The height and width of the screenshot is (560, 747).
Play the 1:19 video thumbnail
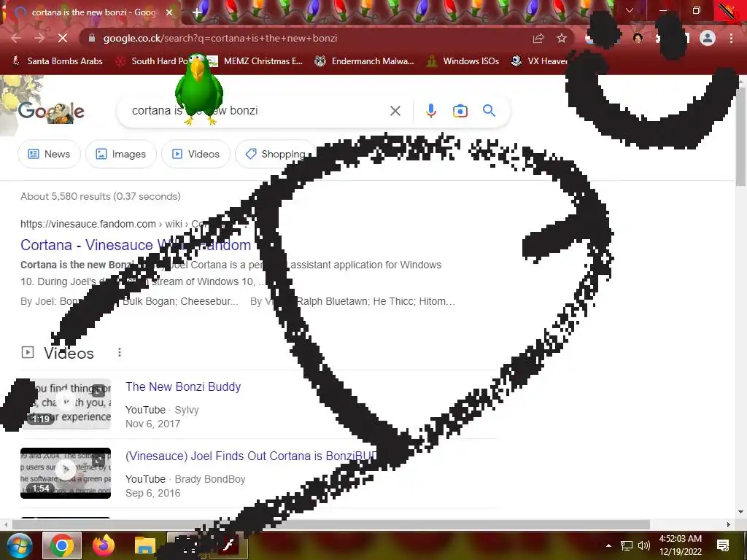click(66, 404)
